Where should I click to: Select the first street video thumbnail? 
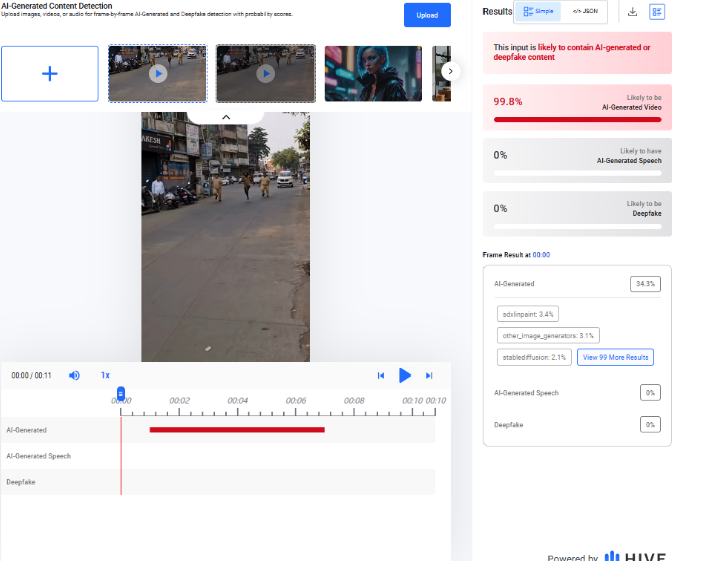[158, 74]
